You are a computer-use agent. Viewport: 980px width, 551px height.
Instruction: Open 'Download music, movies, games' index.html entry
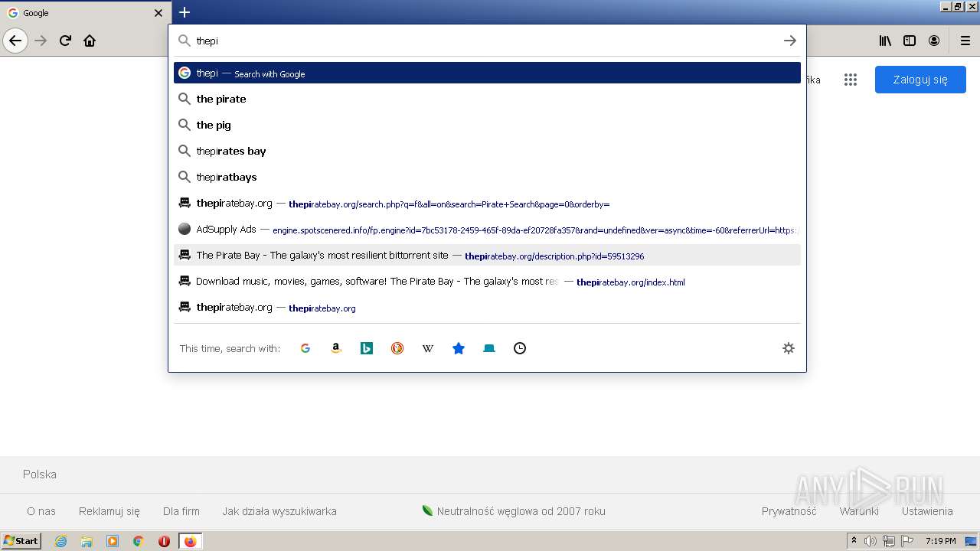coord(487,281)
